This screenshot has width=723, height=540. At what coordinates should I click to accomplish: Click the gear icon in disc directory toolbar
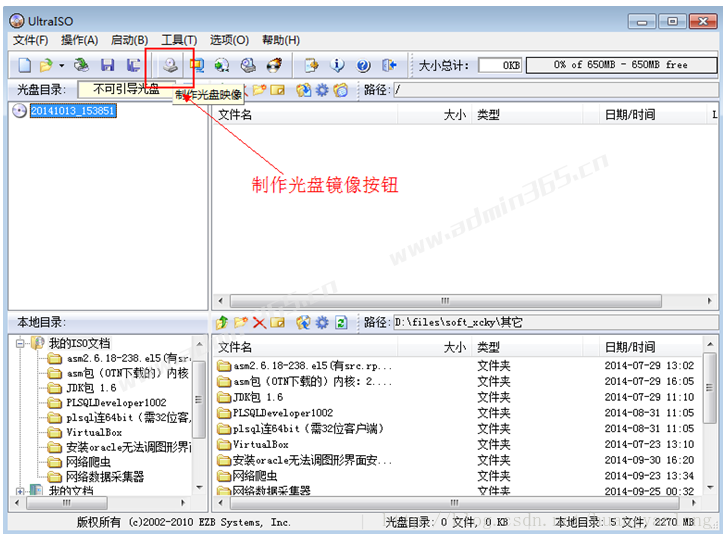tap(322, 90)
